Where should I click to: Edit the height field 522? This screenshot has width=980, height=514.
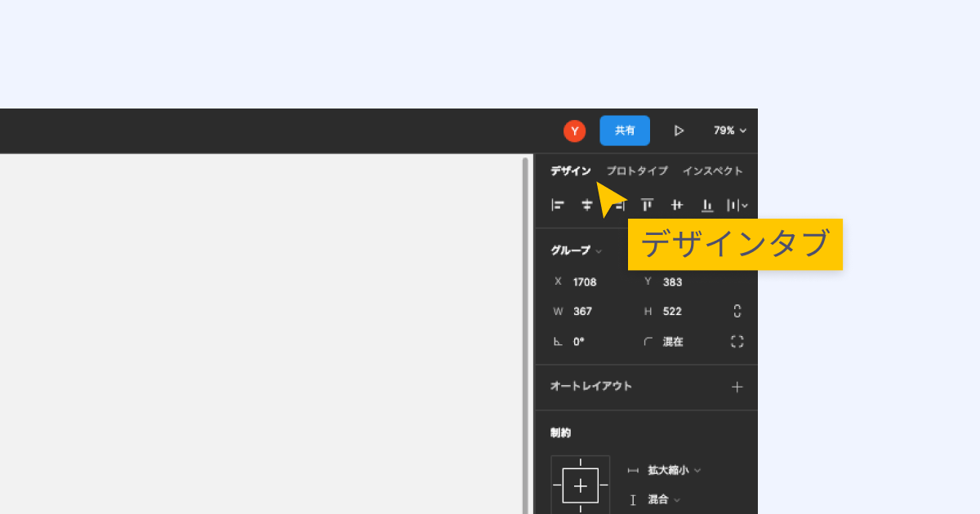click(672, 311)
